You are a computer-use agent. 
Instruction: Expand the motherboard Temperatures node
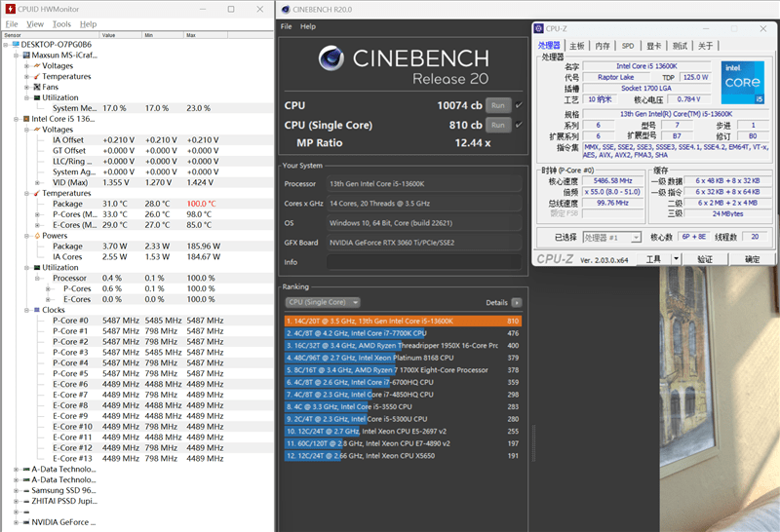(x=27, y=77)
